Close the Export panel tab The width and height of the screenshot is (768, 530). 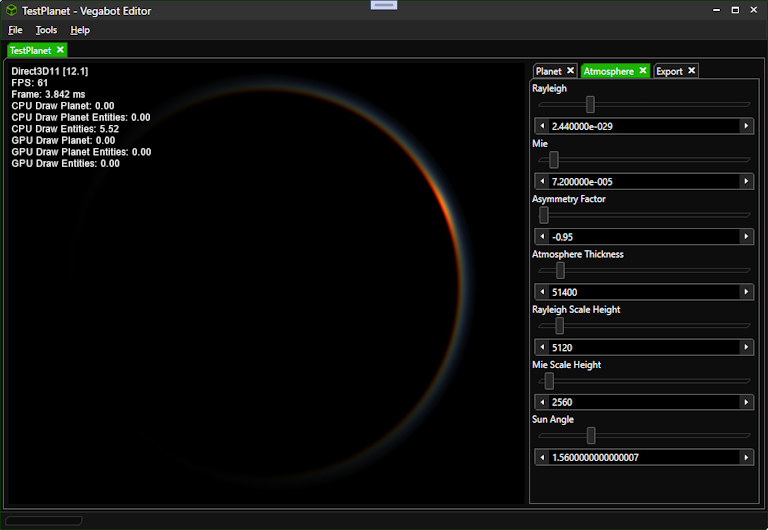[x=691, y=71]
